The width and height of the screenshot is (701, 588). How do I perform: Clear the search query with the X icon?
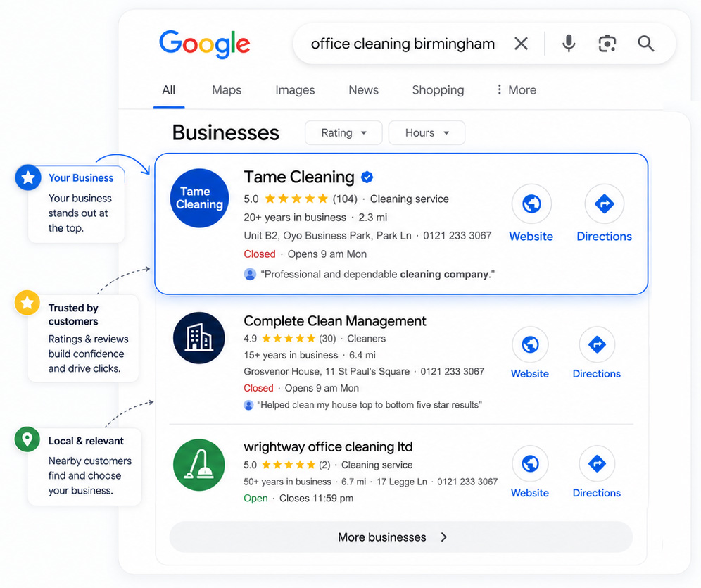(x=521, y=44)
